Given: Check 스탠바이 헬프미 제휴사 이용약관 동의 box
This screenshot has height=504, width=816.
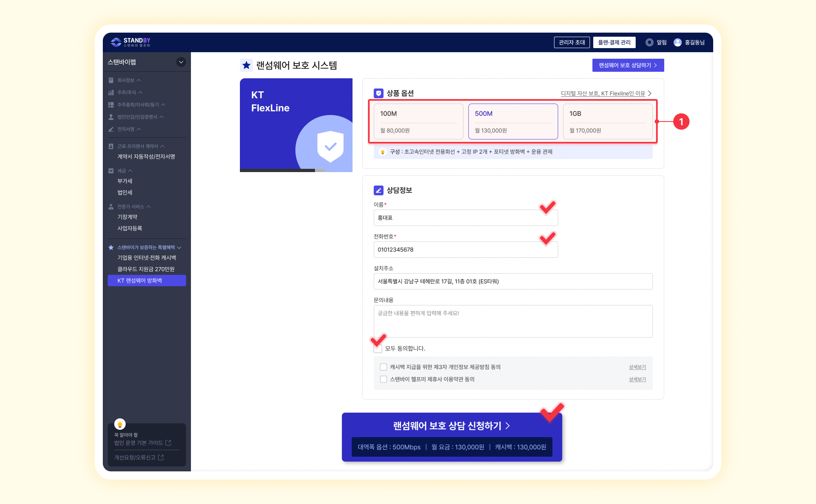Looking at the screenshot, I should tap(384, 379).
